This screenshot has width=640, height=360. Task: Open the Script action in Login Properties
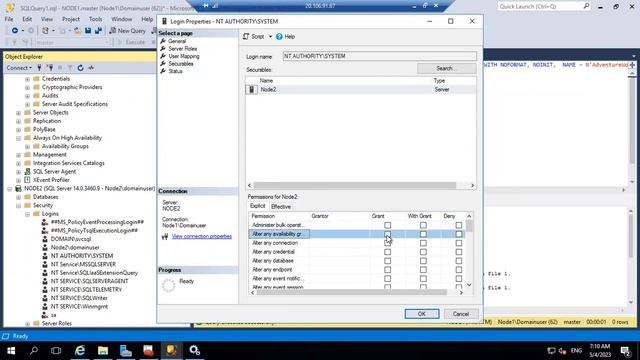254,37
